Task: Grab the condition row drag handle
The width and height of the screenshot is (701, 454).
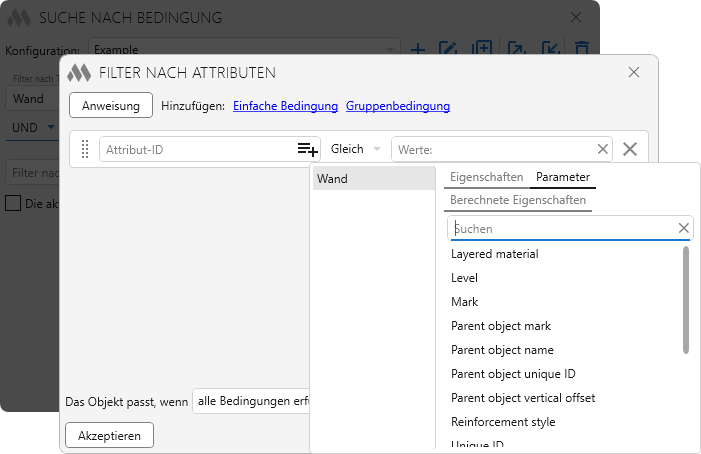Action: [85, 149]
